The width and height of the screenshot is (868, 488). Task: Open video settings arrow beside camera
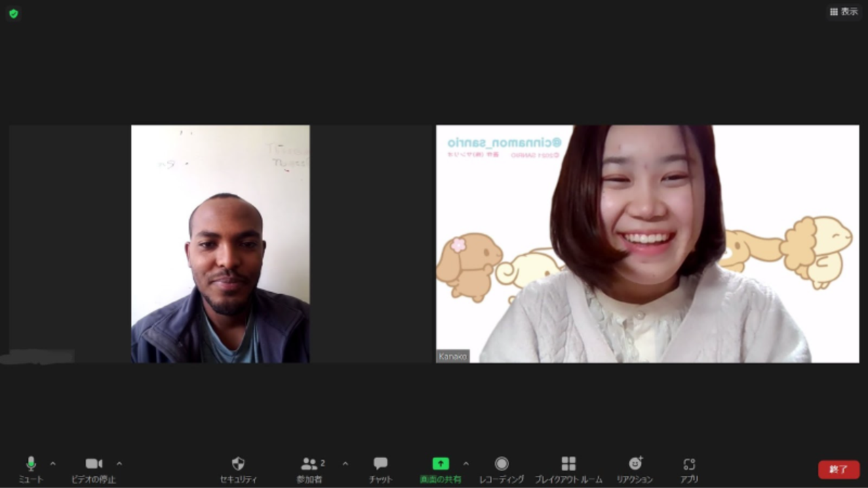tap(119, 464)
